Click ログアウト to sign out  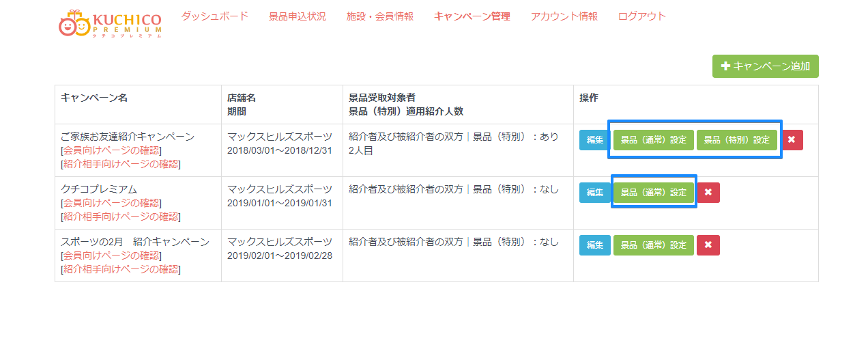642,16
